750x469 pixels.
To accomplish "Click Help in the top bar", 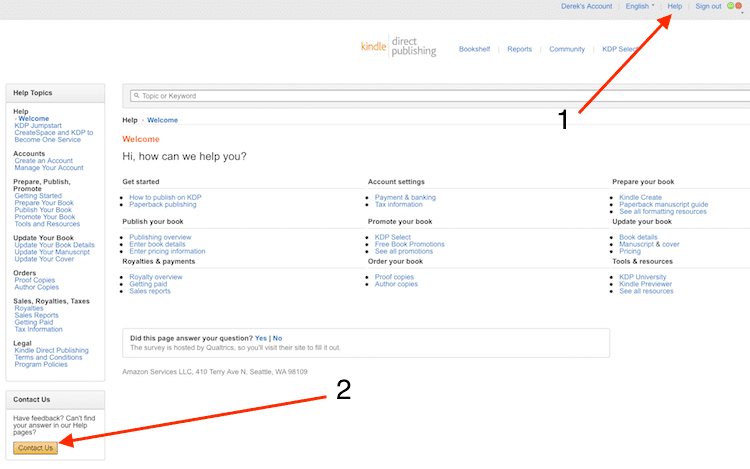I will 675,6.
